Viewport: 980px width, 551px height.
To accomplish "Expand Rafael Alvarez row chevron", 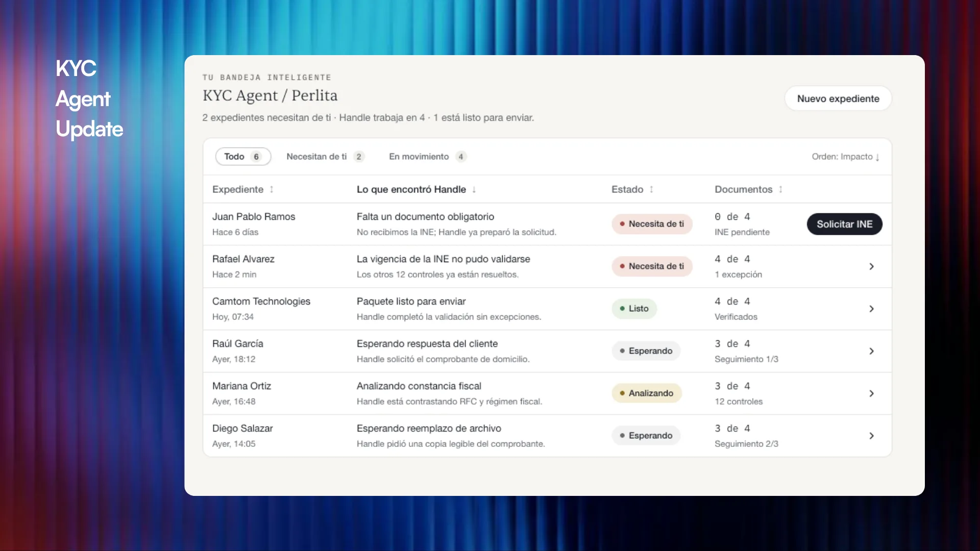I will coord(871,266).
